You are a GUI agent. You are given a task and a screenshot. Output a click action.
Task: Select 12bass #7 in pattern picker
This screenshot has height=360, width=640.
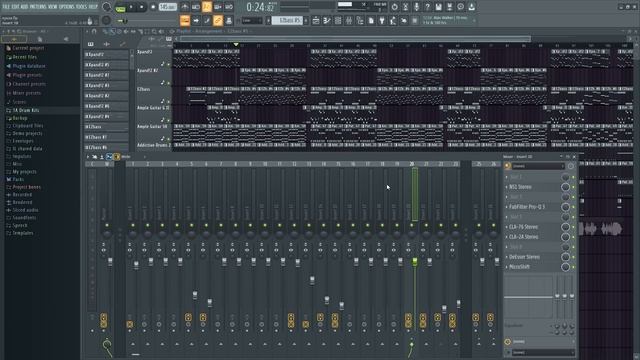[x=106, y=137]
